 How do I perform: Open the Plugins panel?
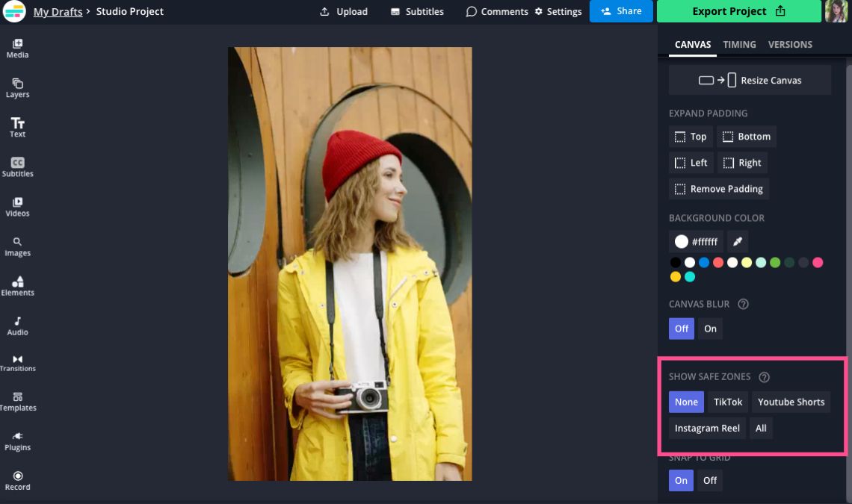pyautogui.click(x=17, y=441)
